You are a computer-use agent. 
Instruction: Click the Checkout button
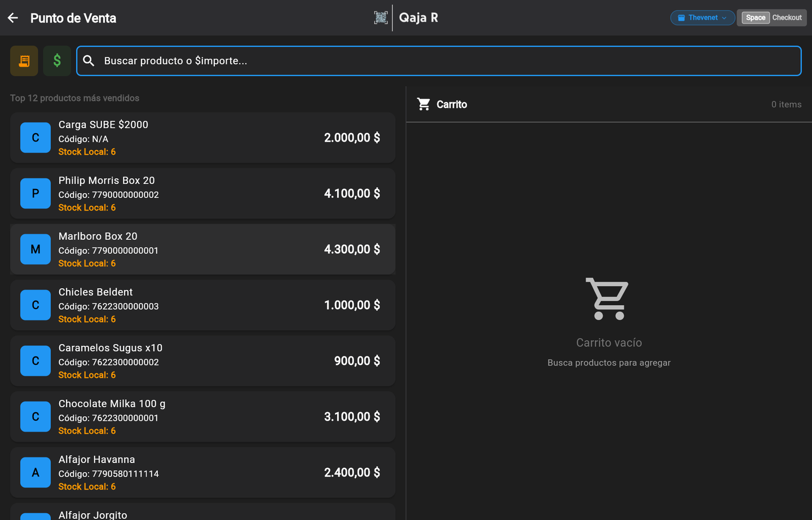click(x=772, y=17)
